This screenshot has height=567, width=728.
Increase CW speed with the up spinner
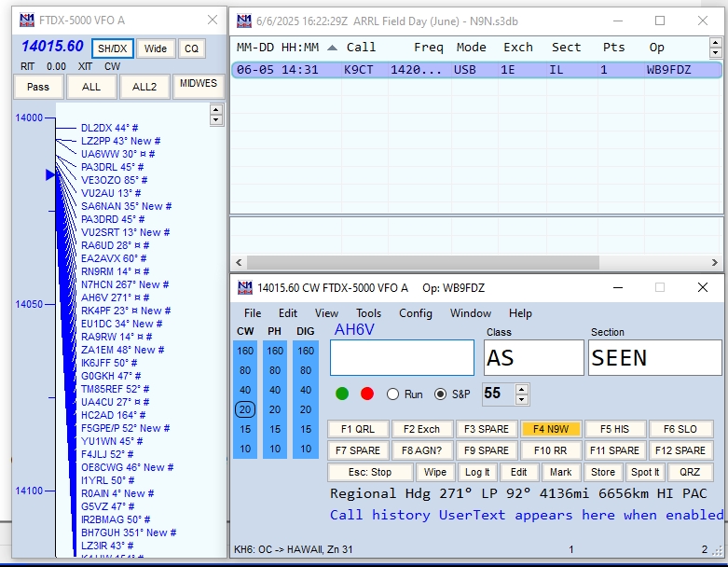pos(521,389)
